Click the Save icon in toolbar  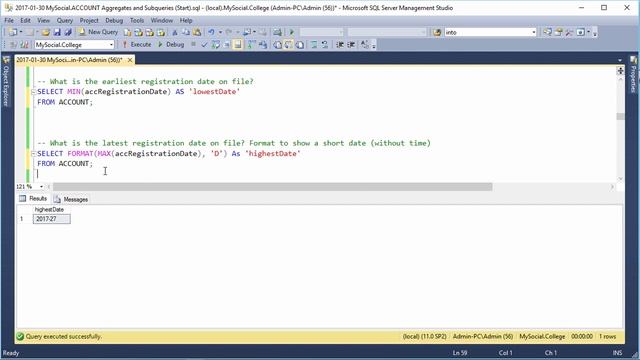[x=57, y=32]
